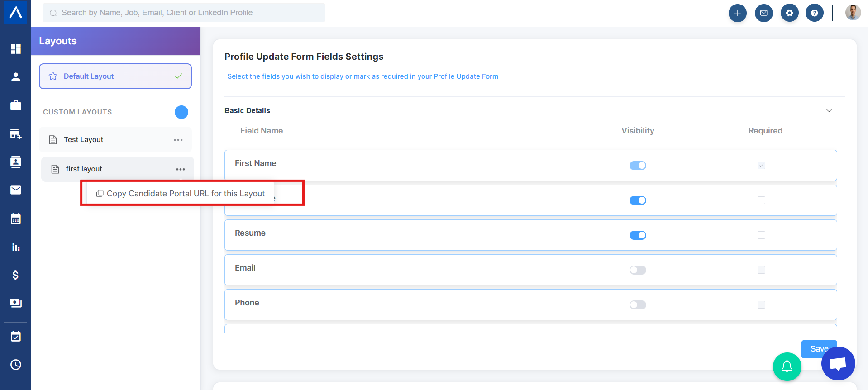The image size is (868, 390).
Task: Turn on Phone field visibility toggle
Action: click(x=638, y=305)
